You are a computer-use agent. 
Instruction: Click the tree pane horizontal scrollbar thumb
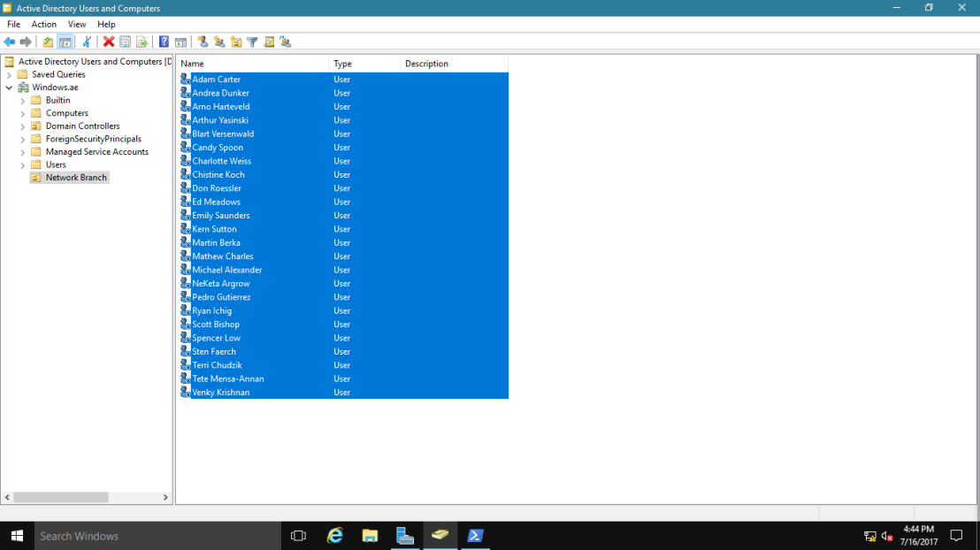pos(61,498)
